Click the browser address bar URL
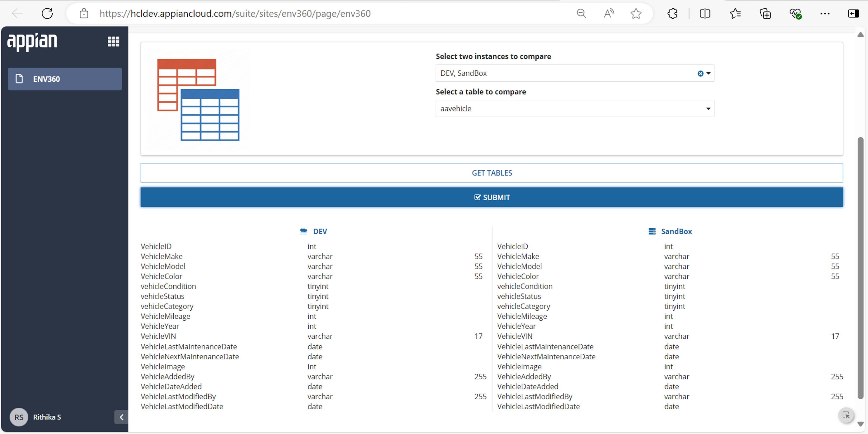 [235, 14]
